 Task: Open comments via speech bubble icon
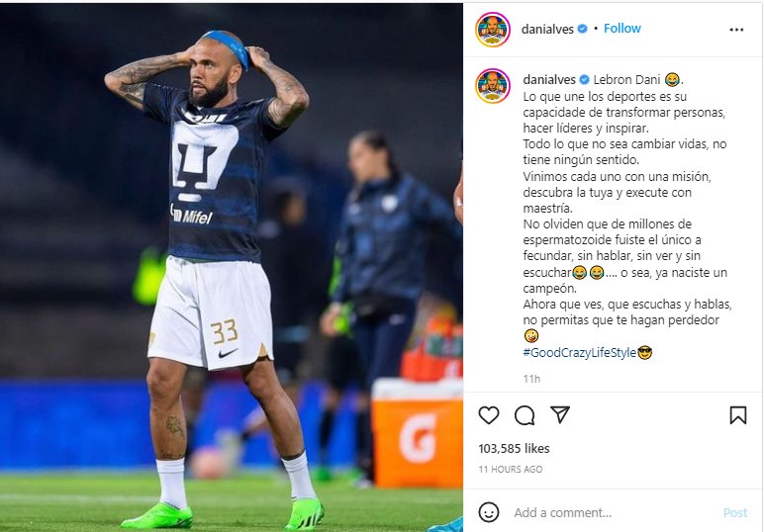[525, 415]
